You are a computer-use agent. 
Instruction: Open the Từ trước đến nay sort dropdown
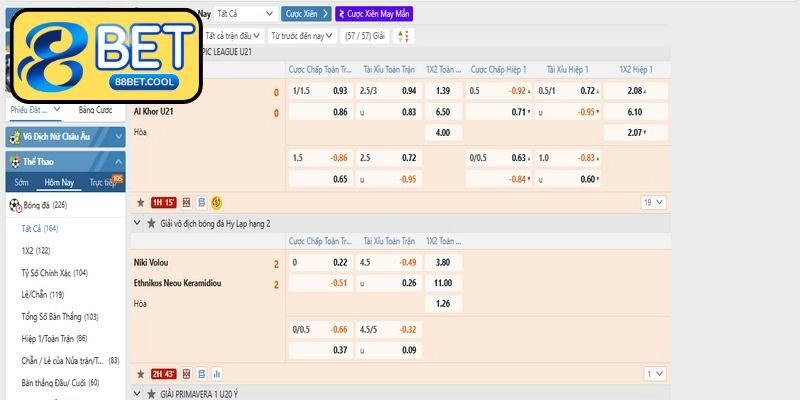(304, 36)
